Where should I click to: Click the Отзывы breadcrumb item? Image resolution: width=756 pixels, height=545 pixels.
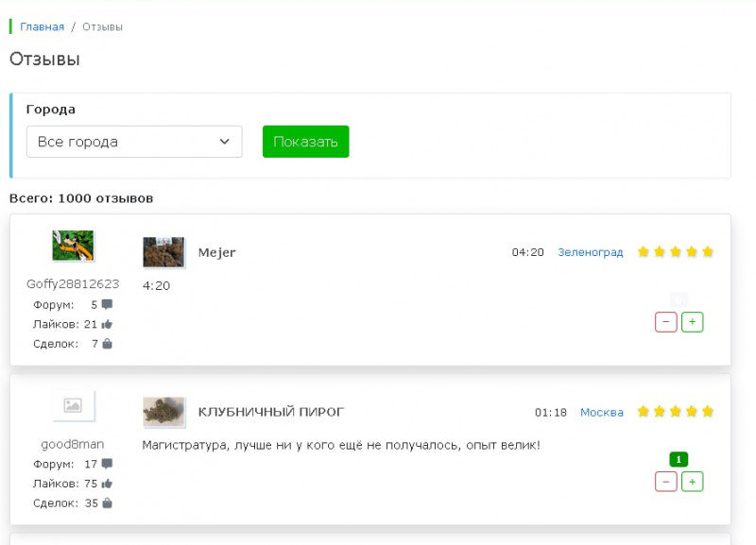tap(102, 26)
